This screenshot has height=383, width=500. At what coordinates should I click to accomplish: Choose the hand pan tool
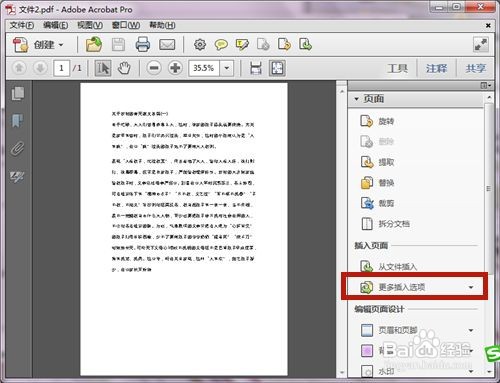[x=124, y=68]
